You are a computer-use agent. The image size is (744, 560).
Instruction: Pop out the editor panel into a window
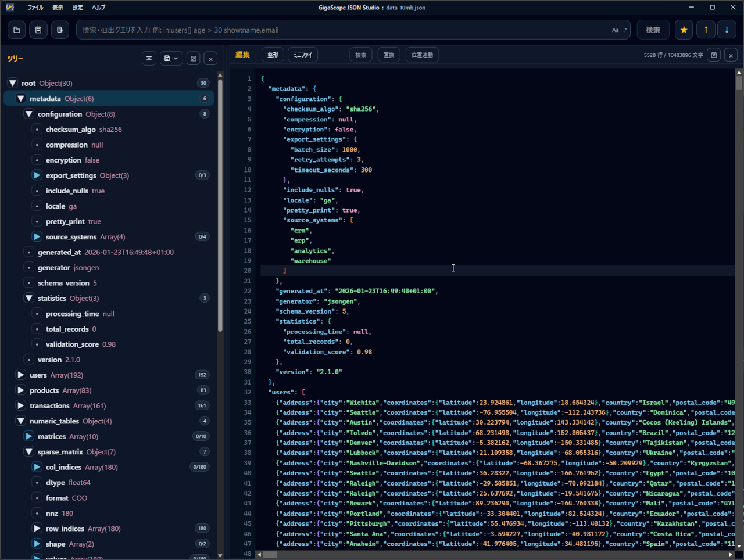pos(714,55)
